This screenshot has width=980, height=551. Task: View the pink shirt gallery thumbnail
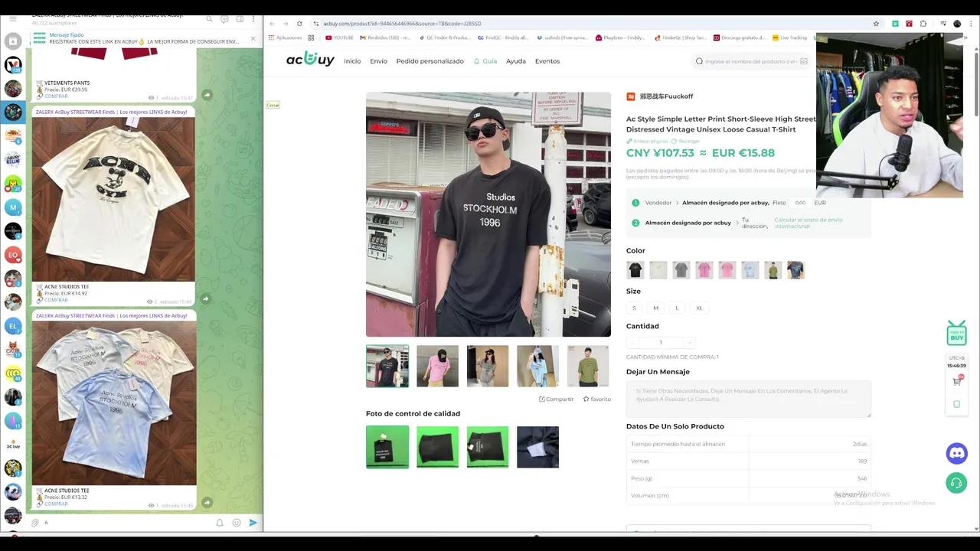(x=438, y=366)
